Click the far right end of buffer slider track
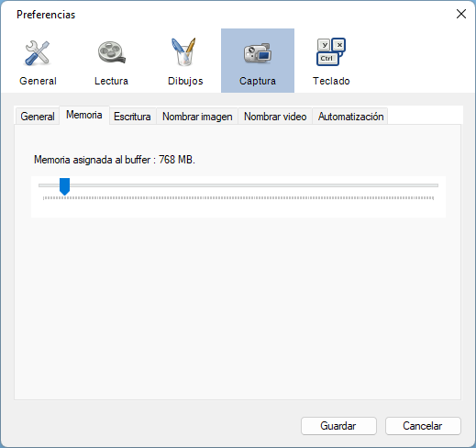Screen dimensions: 476x448 [437, 185]
